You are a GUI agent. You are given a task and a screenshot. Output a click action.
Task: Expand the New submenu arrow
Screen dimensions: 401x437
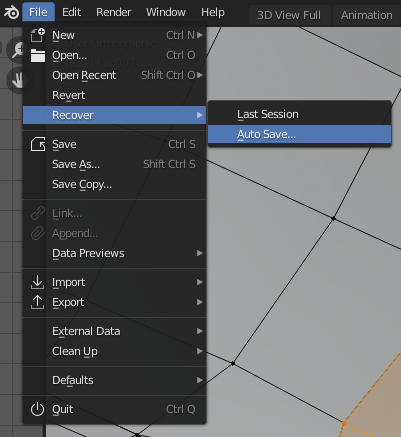[x=200, y=35]
